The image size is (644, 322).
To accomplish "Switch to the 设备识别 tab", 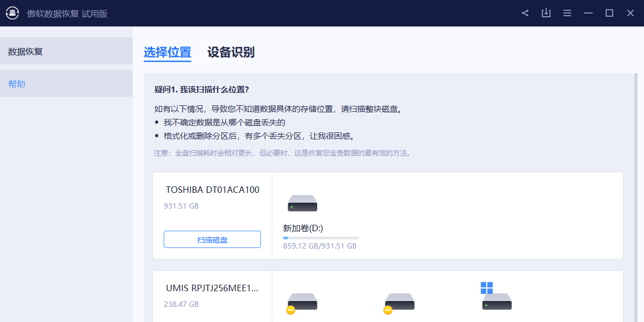I will click(x=231, y=52).
